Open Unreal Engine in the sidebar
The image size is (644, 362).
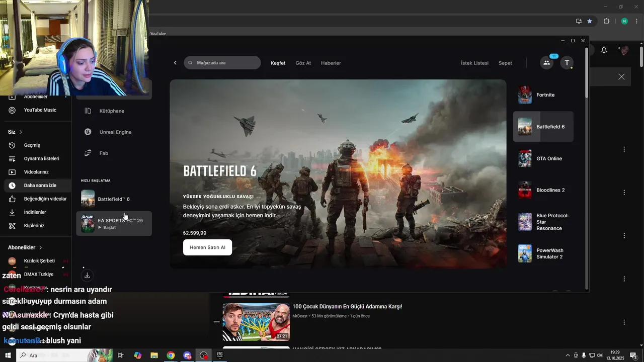115,132
